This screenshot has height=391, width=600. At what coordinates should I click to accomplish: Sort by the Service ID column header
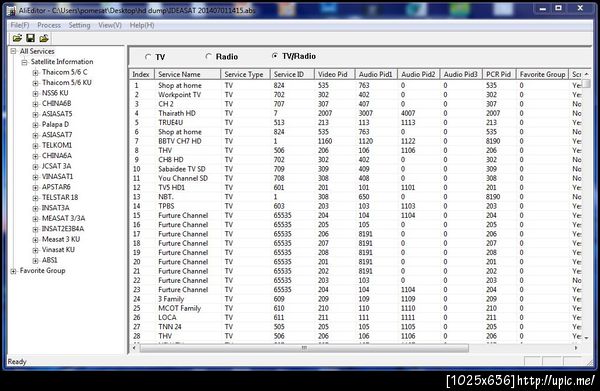click(292, 74)
